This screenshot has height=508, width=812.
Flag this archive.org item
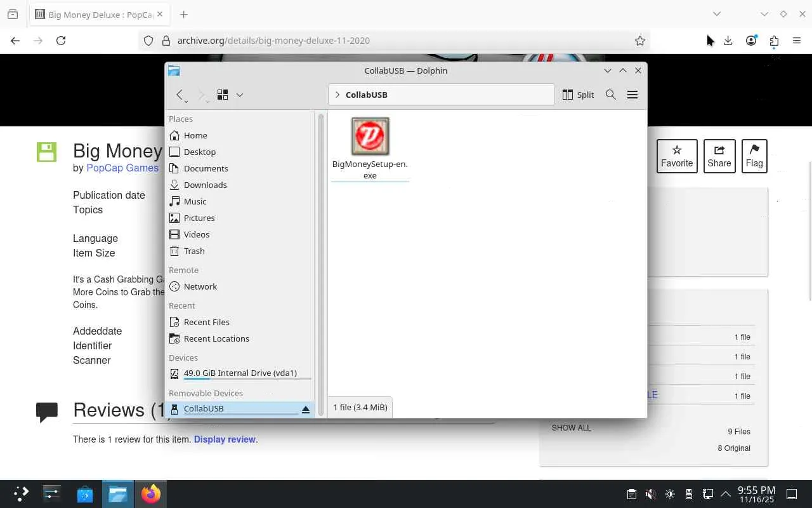754,156
